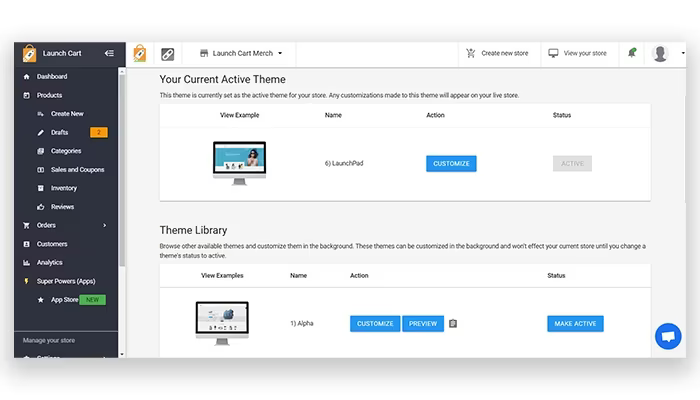700x400 pixels.
Task: Click the App Store star icon
Action: coord(41,300)
